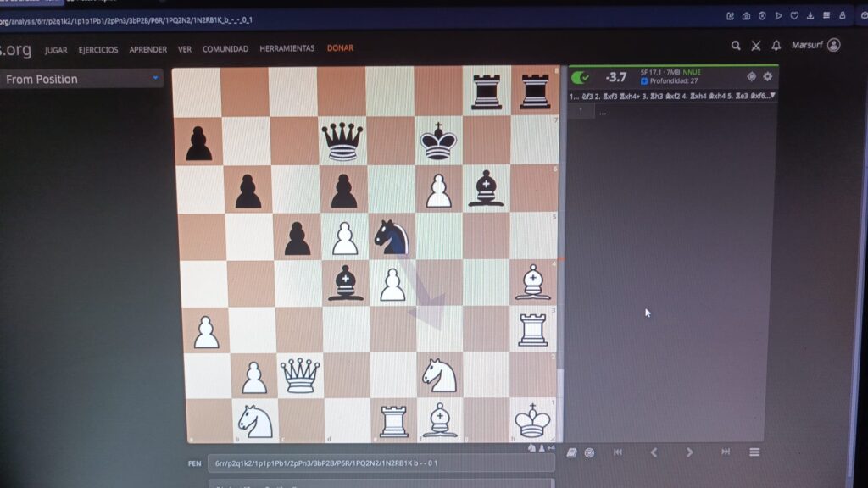
Task: Go to previous move arrow
Action: point(654,452)
